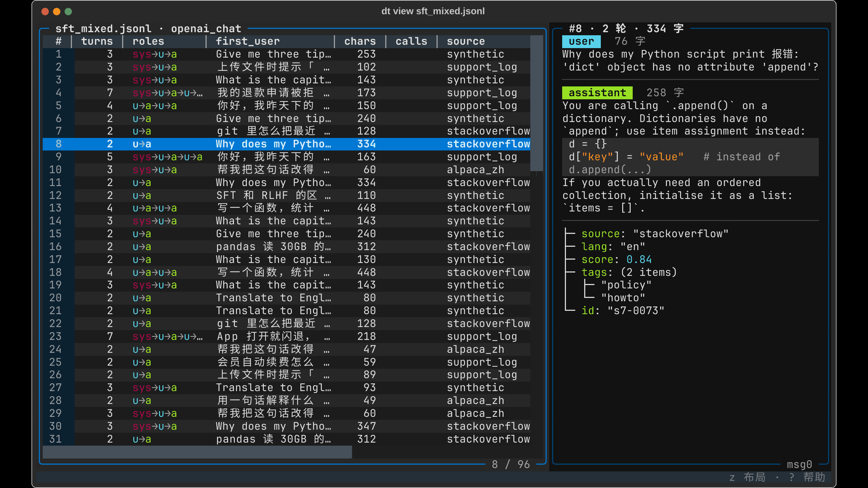Select row 17 with 130 chars

287,260
